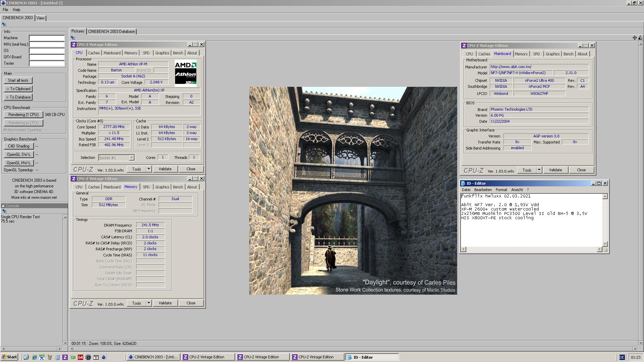The height and width of the screenshot is (362, 644).
Task: Open the Help menu in Cinebench
Action: (16, 10)
